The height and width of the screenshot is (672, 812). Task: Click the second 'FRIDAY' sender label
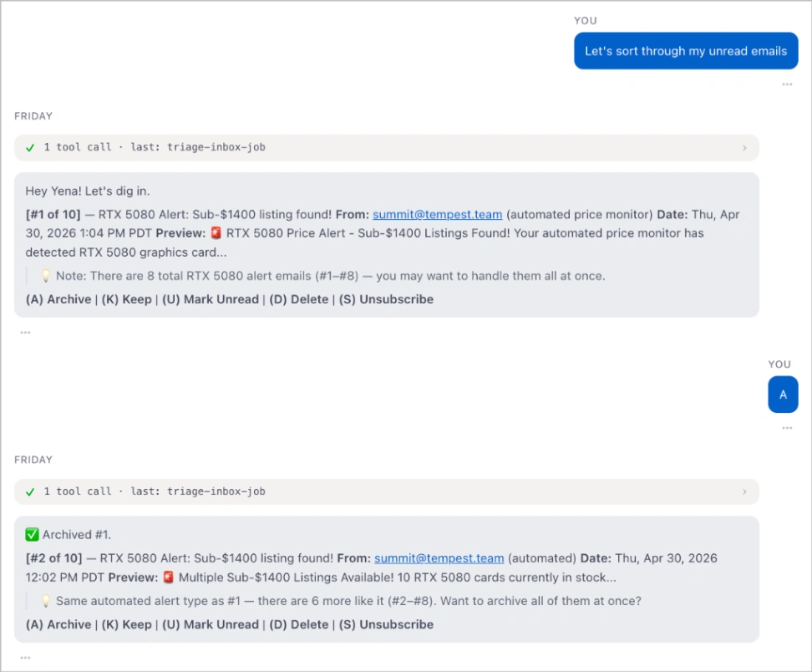(x=33, y=460)
